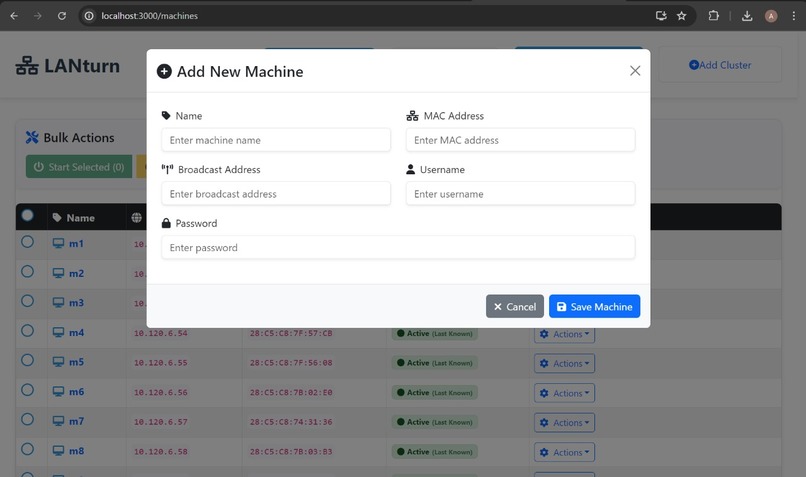The height and width of the screenshot is (477, 806).
Task: Click the Name input field
Action: coord(276,140)
